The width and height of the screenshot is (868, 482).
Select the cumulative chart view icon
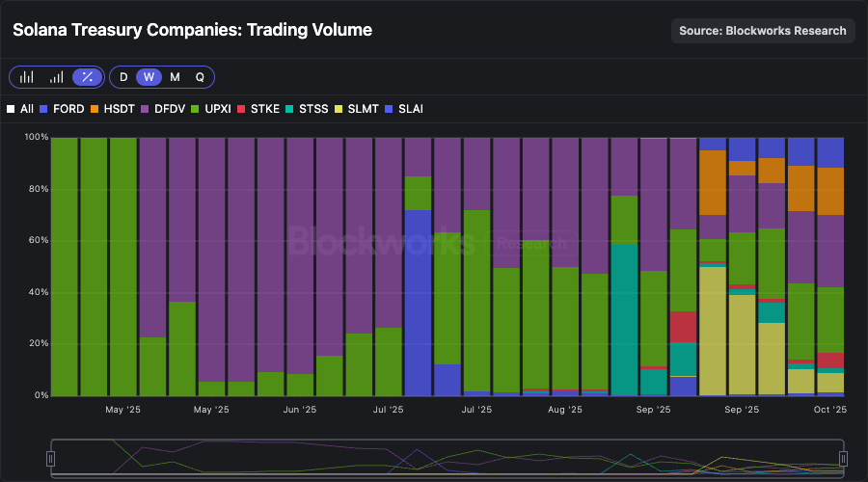[57, 77]
